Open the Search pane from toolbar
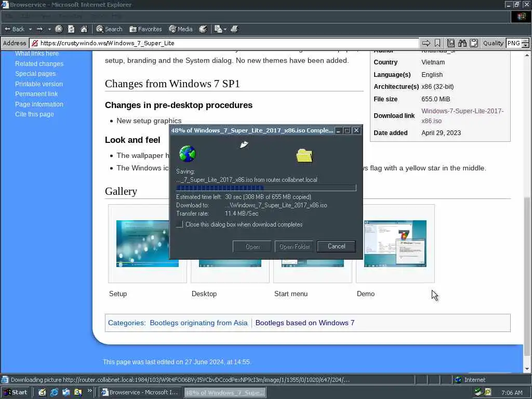This screenshot has width=532, height=399. coord(109,29)
